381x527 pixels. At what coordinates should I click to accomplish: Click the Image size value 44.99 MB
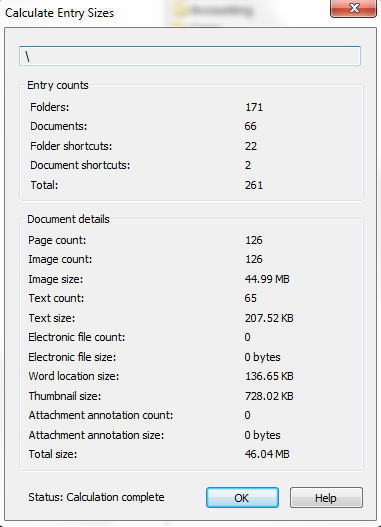(x=267, y=279)
